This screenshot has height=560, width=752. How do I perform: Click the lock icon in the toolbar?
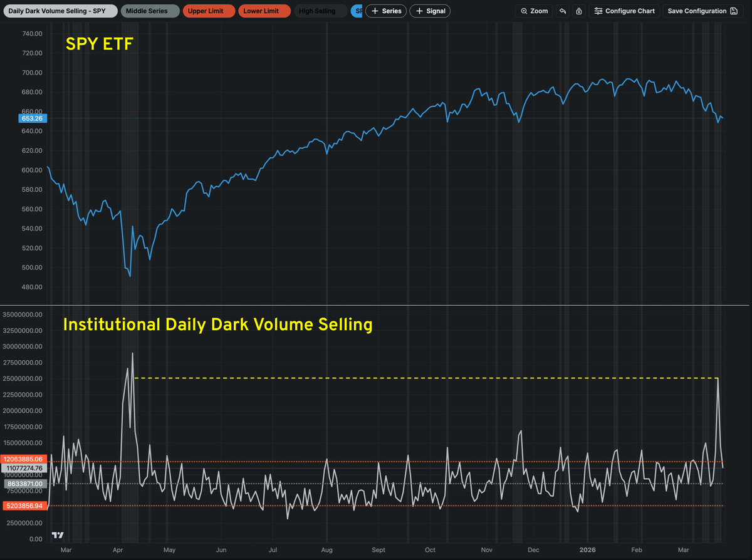click(x=578, y=11)
